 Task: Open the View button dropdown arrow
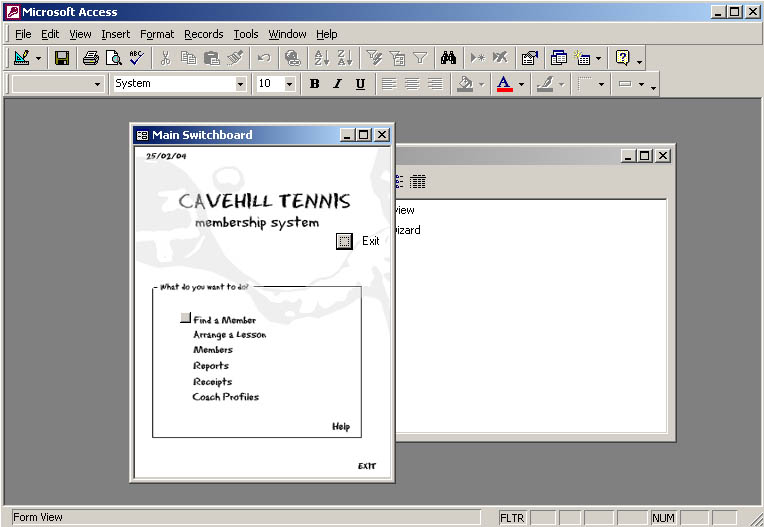tap(38, 59)
